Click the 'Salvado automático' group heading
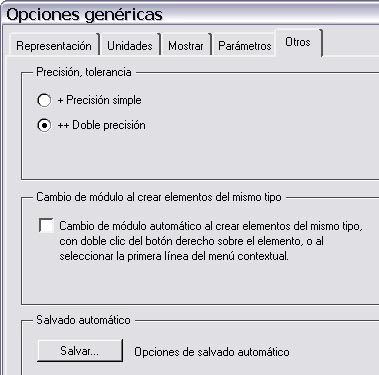Image resolution: width=379 pixels, height=375 pixels. tap(83, 320)
